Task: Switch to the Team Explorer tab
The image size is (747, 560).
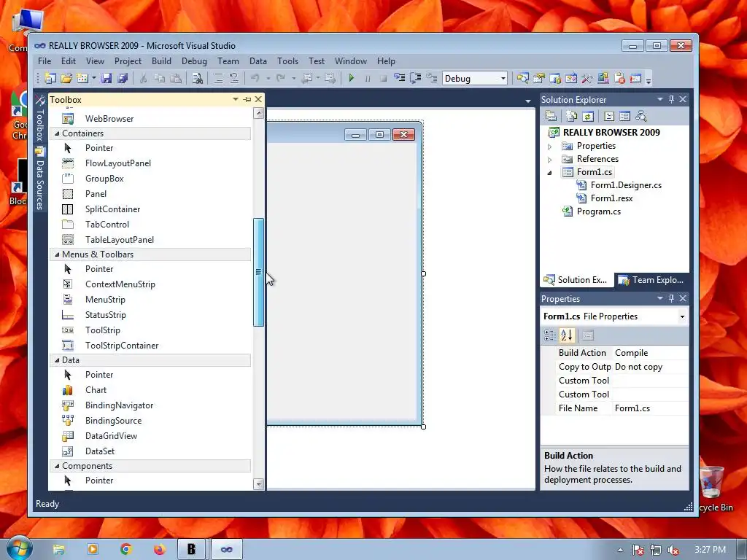Action: 651,280
